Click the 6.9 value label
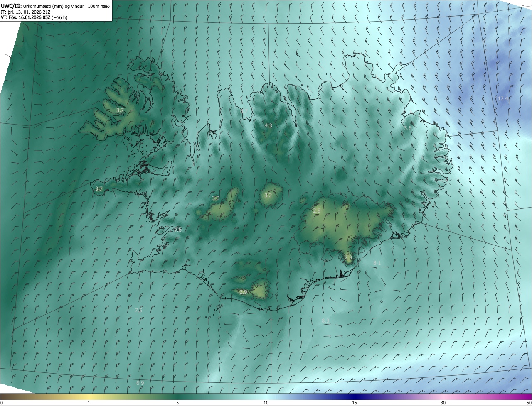This screenshot has width=532, height=406. 140,383
